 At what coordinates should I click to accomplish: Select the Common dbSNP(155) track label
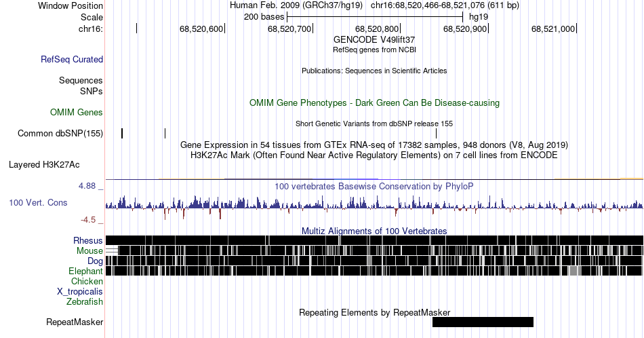60,133
